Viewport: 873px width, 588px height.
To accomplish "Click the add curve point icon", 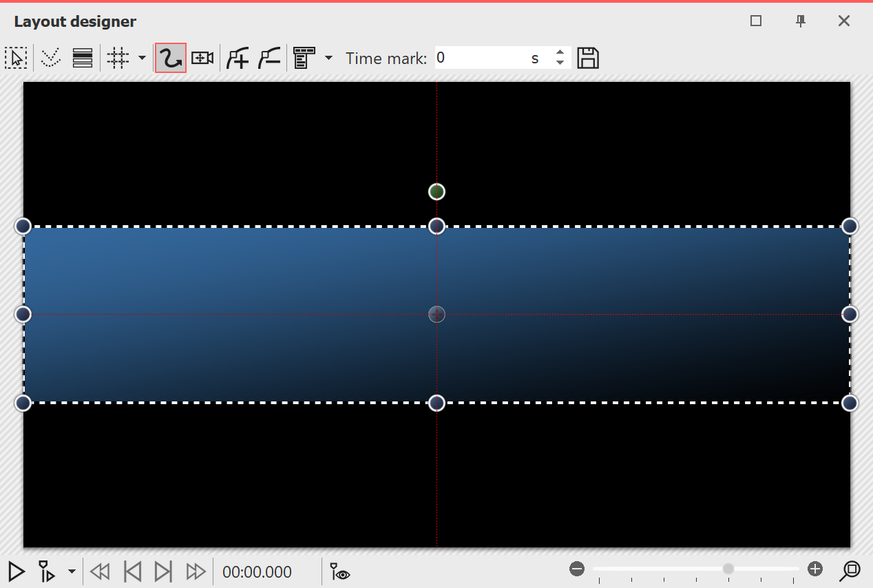I will tap(237, 58).
